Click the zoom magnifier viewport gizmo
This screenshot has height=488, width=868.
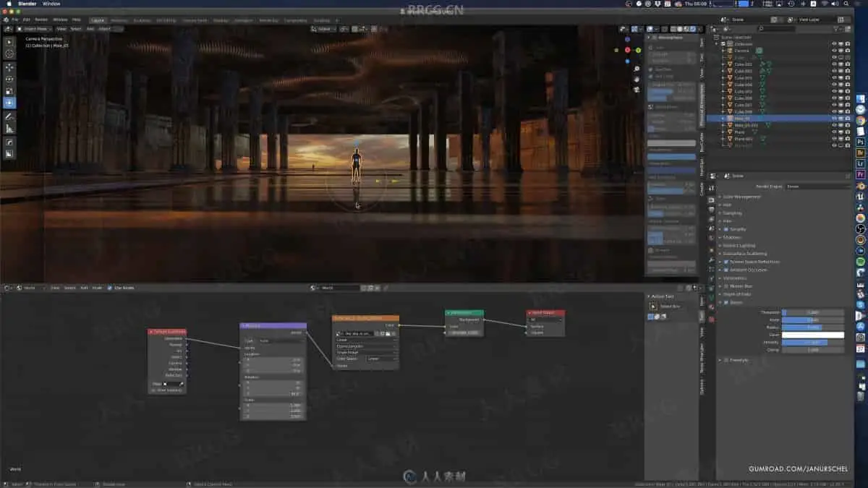[x=636, y=69]
